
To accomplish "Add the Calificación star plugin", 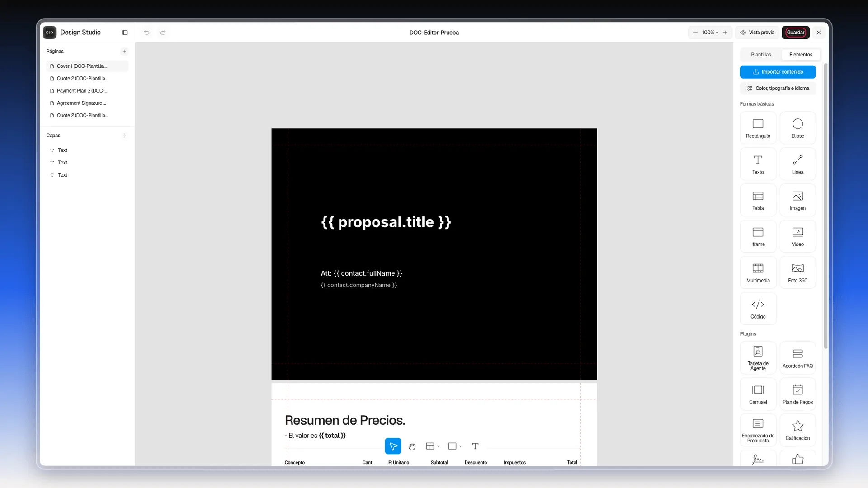I will pos(797,430).
